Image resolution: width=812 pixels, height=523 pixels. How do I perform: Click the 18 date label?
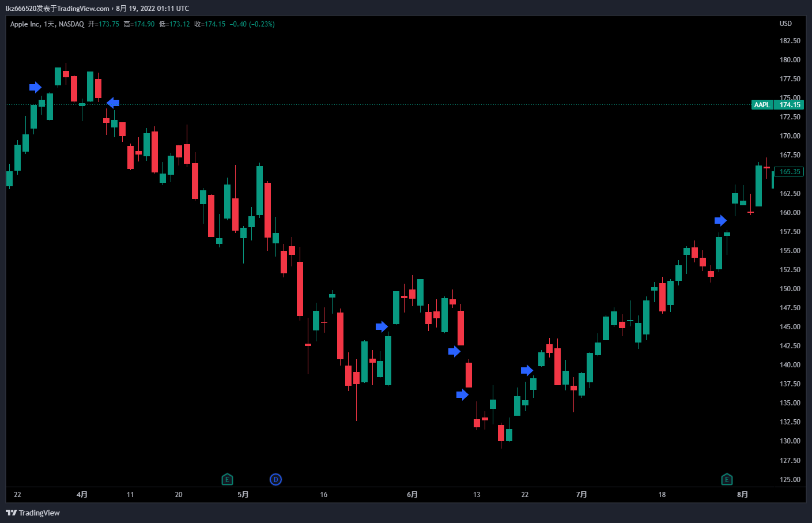pos(662,494)
